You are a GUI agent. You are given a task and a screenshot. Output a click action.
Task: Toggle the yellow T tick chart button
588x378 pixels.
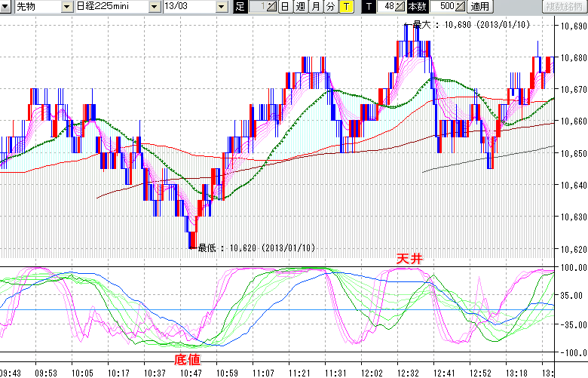pos(345,7)
